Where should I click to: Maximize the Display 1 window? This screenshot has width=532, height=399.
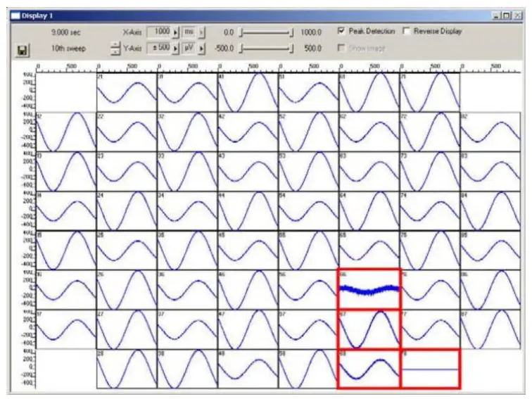coord(507,15)
